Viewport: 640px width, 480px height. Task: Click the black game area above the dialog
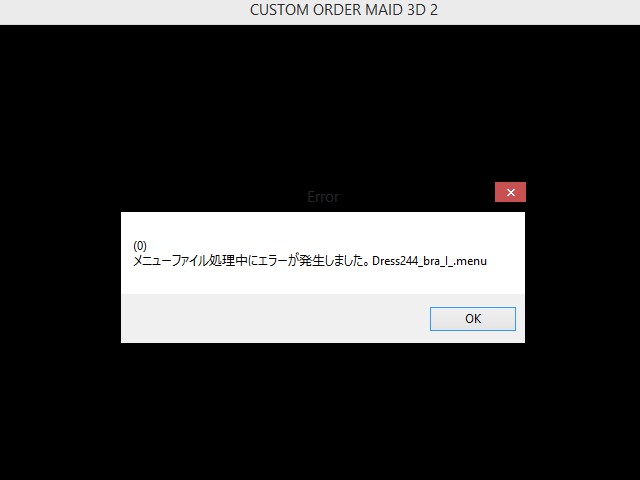coord(320,102)
